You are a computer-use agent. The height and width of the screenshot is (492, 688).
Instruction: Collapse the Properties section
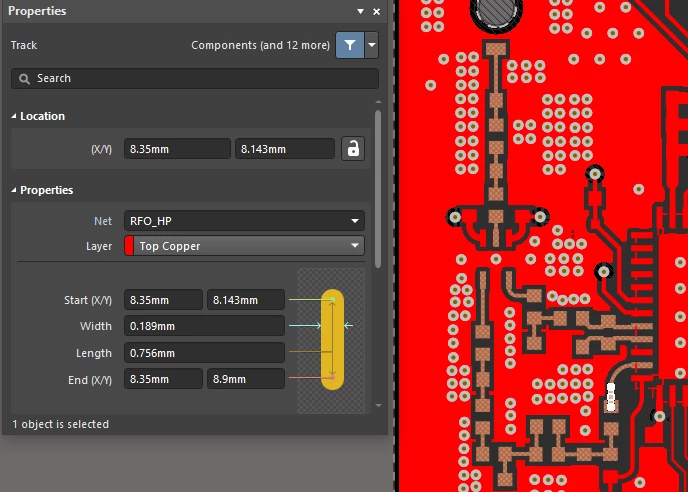pos(14,190)
